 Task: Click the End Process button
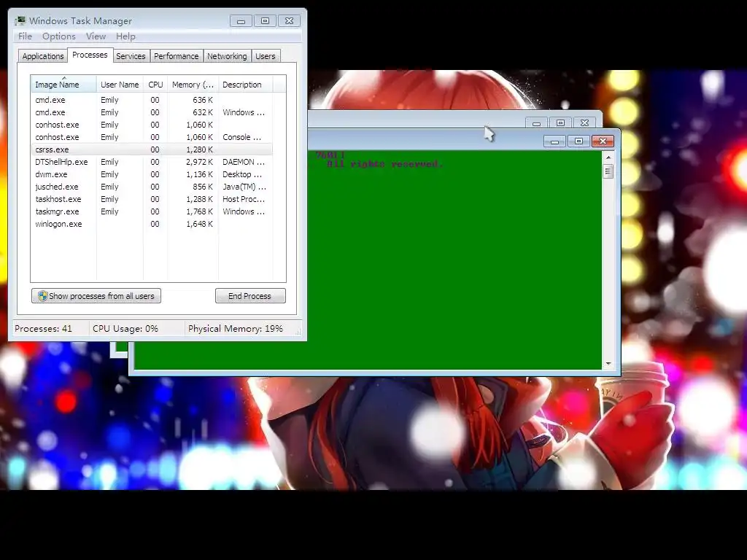coord(250,296)
